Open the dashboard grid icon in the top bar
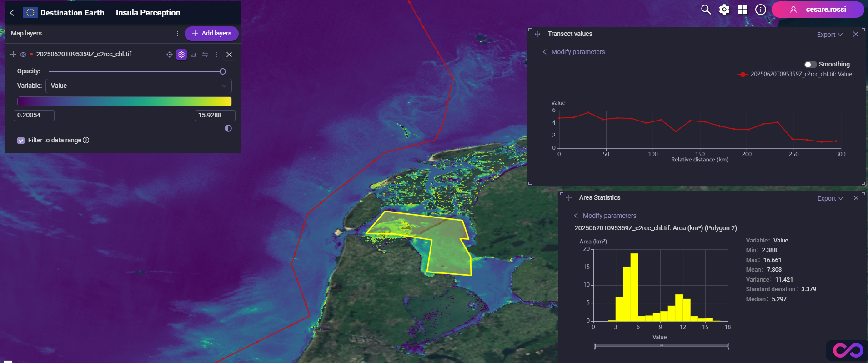This screenshot has width=868, height=363. click(x=743, y=10)
